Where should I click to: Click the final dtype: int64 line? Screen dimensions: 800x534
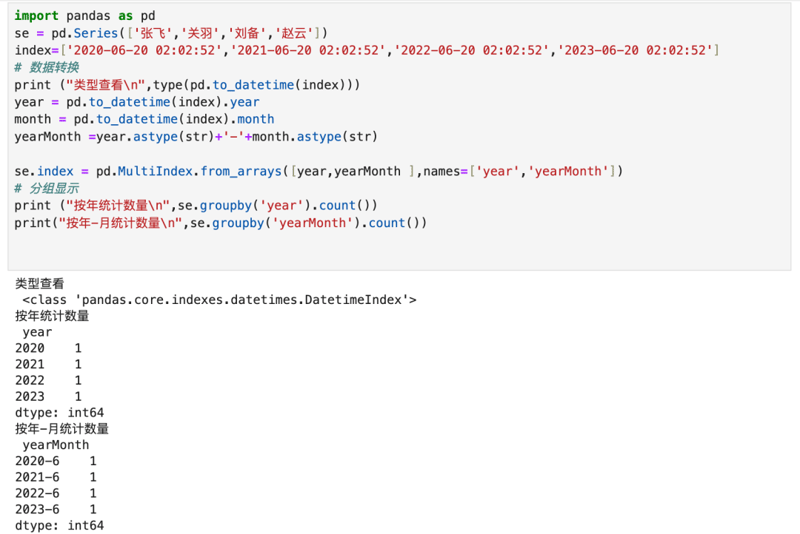(x=59, y=525)
